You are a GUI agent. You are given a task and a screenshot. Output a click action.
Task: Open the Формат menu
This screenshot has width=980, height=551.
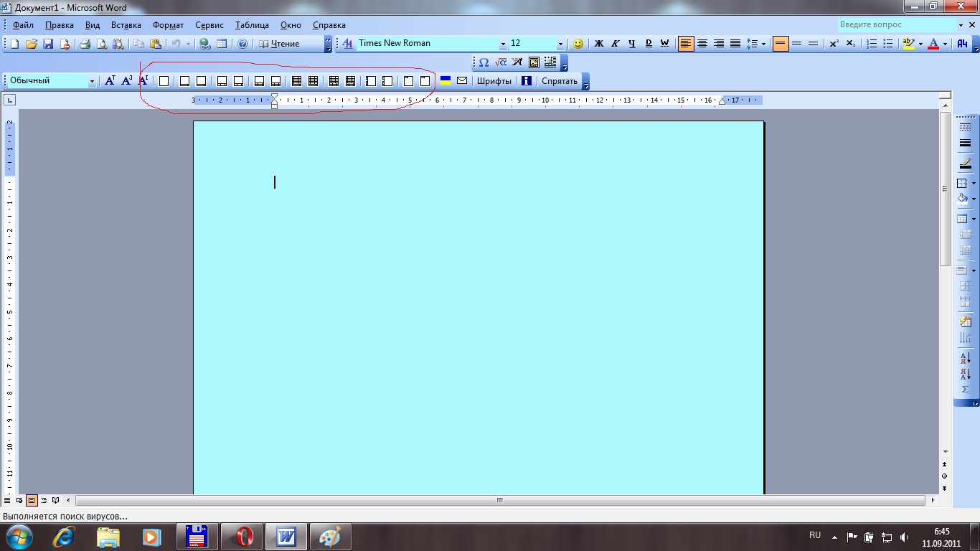tap(168, 25)
